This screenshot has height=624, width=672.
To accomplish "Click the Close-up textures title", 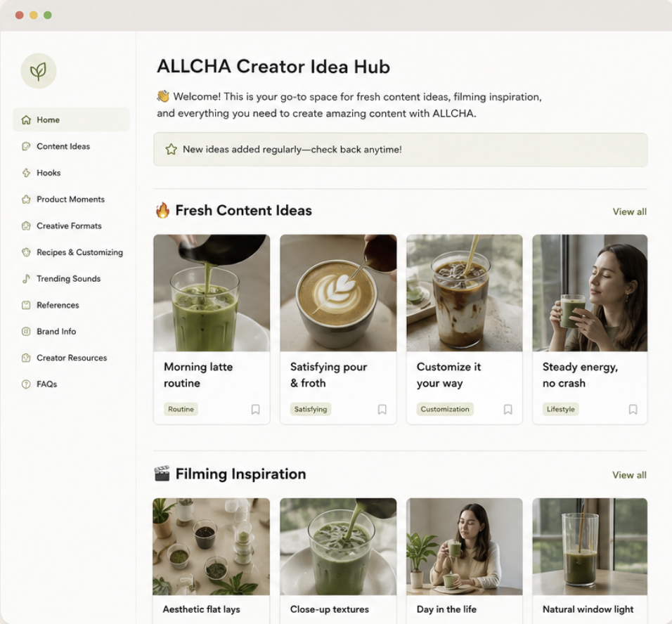I will [329, 609].
